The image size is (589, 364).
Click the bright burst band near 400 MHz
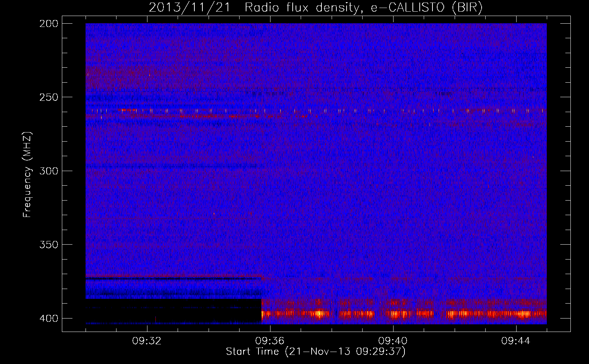click(x=404, y=313)
